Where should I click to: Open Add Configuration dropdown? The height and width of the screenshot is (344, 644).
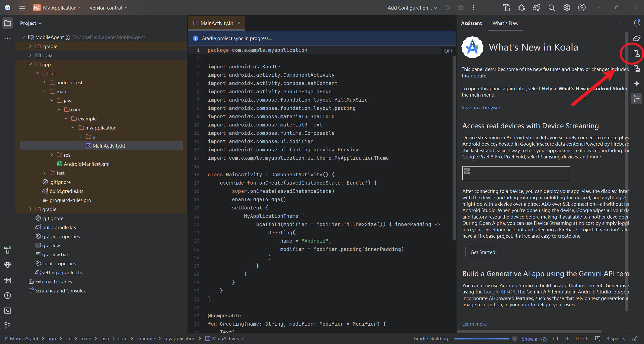[412, 8]
